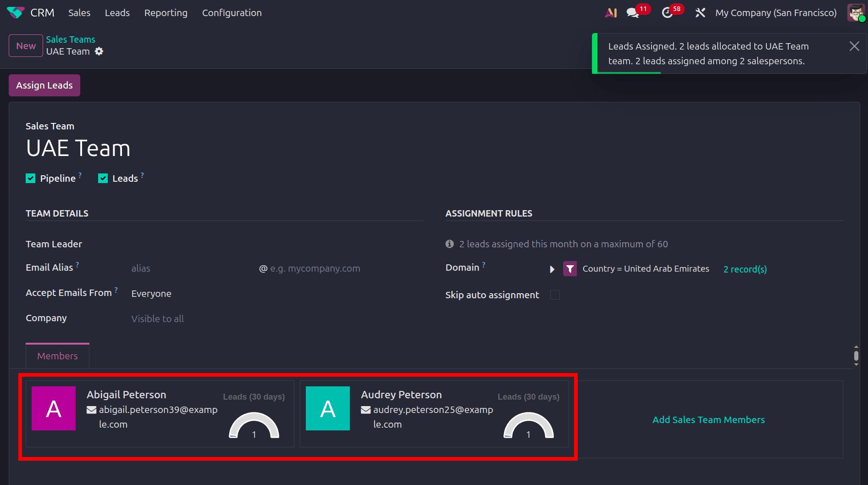Viewport: 868px width, 485px height.
Task: Expand the Domain filter arrow
Action: 552,269
